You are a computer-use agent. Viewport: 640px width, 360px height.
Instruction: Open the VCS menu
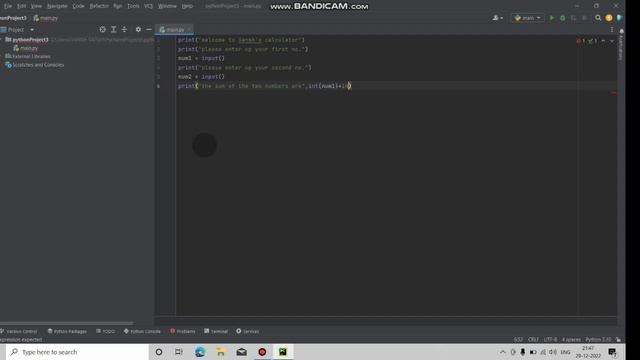click(x=149, y=6)
